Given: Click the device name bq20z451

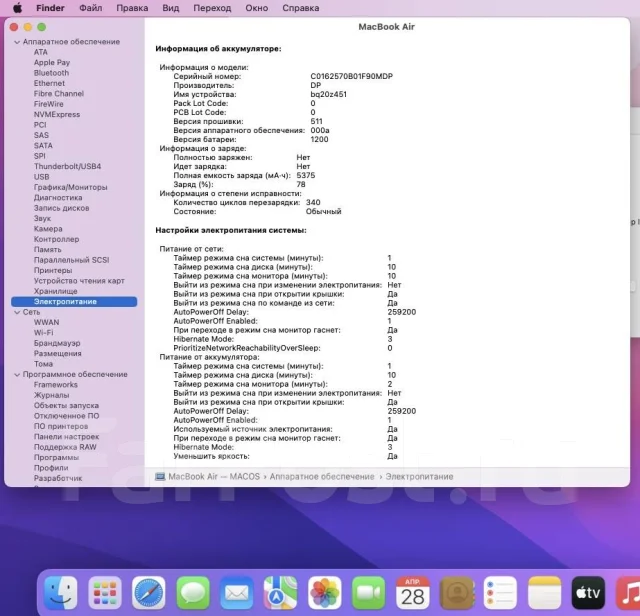Looking at the screenshot, I should 329,94.
